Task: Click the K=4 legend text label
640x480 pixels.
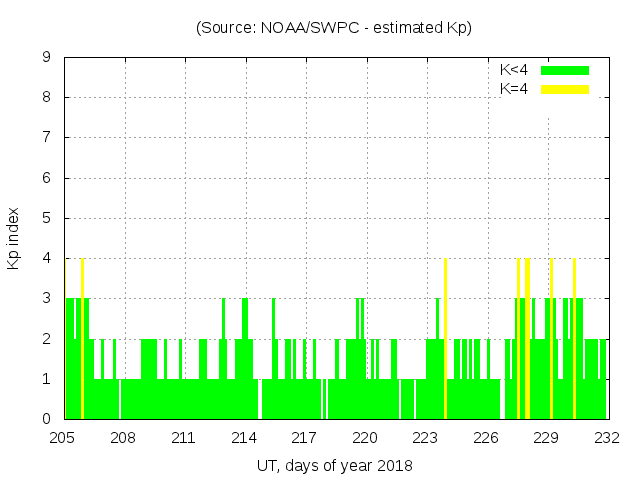Action: point(514,89)
